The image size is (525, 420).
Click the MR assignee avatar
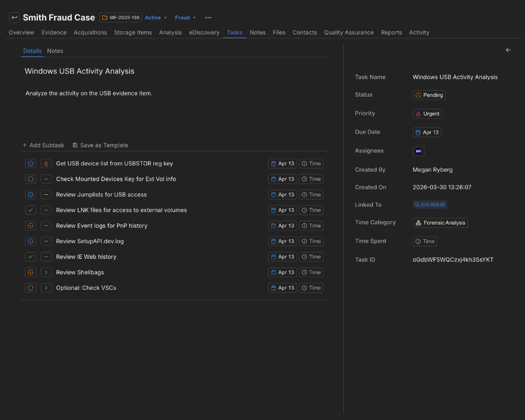coord(418,151)
